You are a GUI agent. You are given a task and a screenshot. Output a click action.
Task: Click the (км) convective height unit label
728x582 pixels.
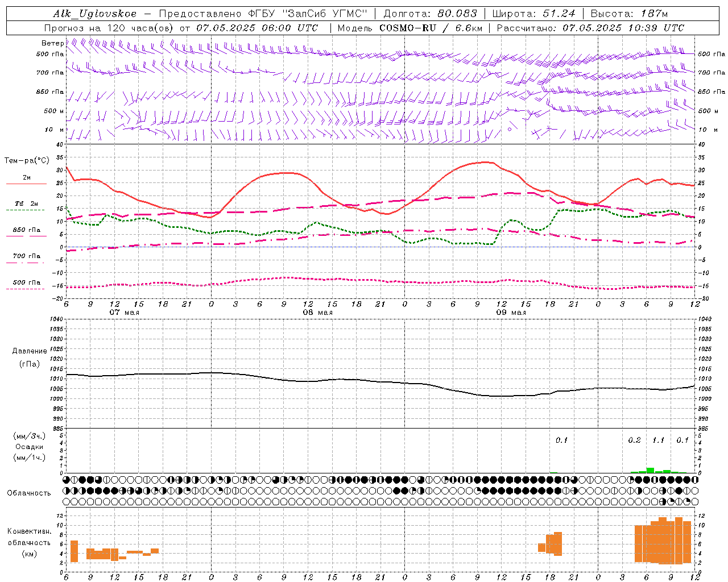tap(30, 554)
